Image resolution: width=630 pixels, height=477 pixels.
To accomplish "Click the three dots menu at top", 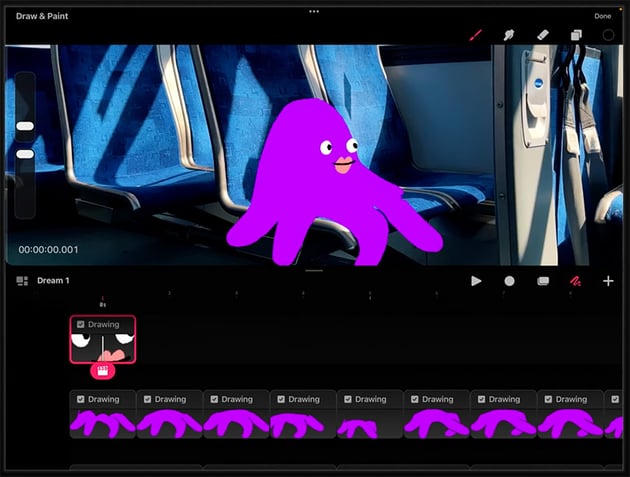I will (314, 11).
